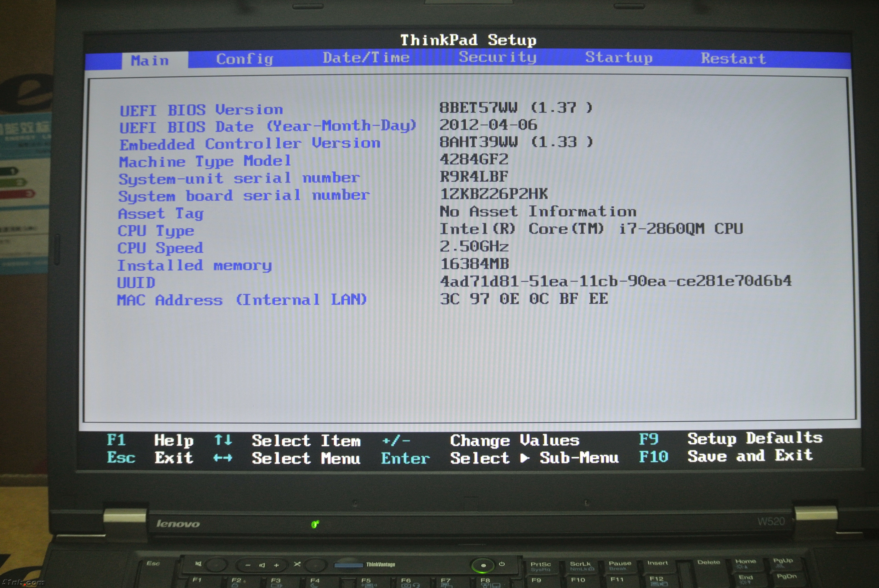This screenshot has width=879, height=588.
Task: Open the Security tab
Action: [x=497, y=57]
